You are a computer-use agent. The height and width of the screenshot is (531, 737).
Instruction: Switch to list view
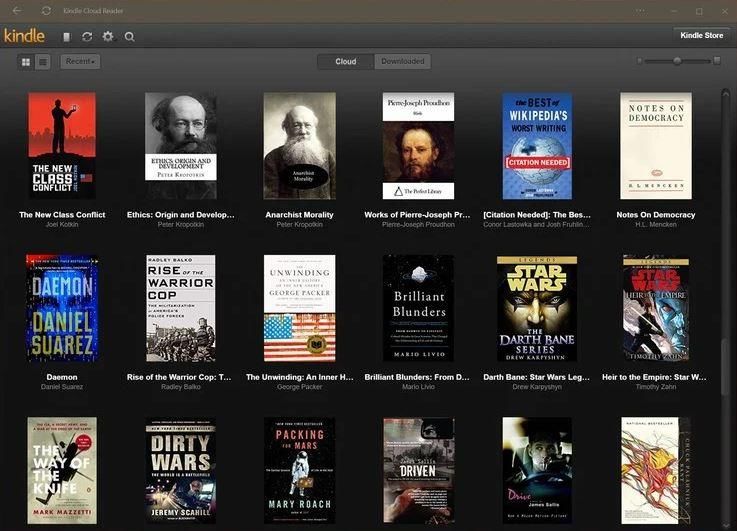click(43, 62)
